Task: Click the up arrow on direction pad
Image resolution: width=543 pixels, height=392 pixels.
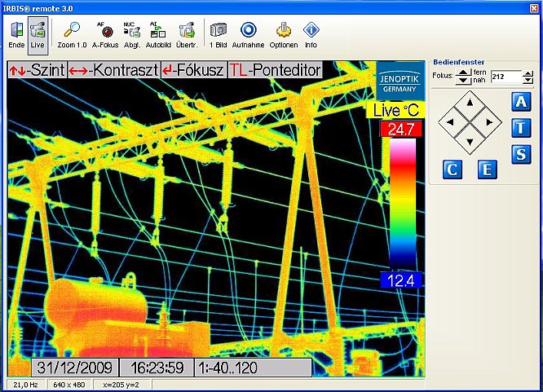Action: coord(468,104)
